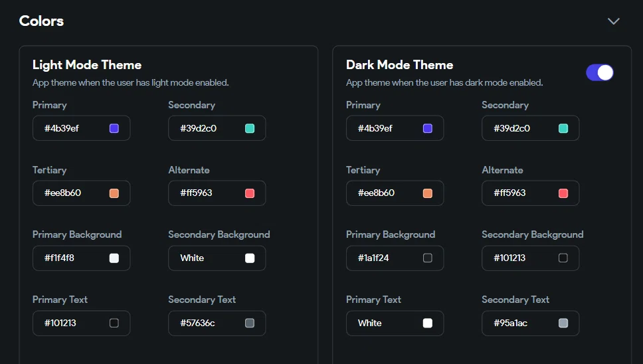The height and width of the screenshot is (364, 643).
Task: Edit Dark Mode Alternate hex #ff5963
Action: (x=531, y=193)
